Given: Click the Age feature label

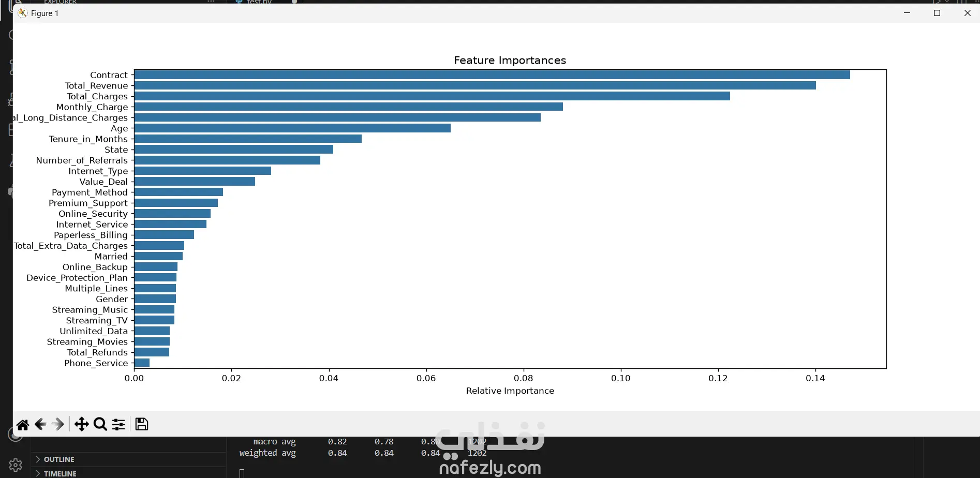Looking at the screenshot, I should click(x=119, y=128).
